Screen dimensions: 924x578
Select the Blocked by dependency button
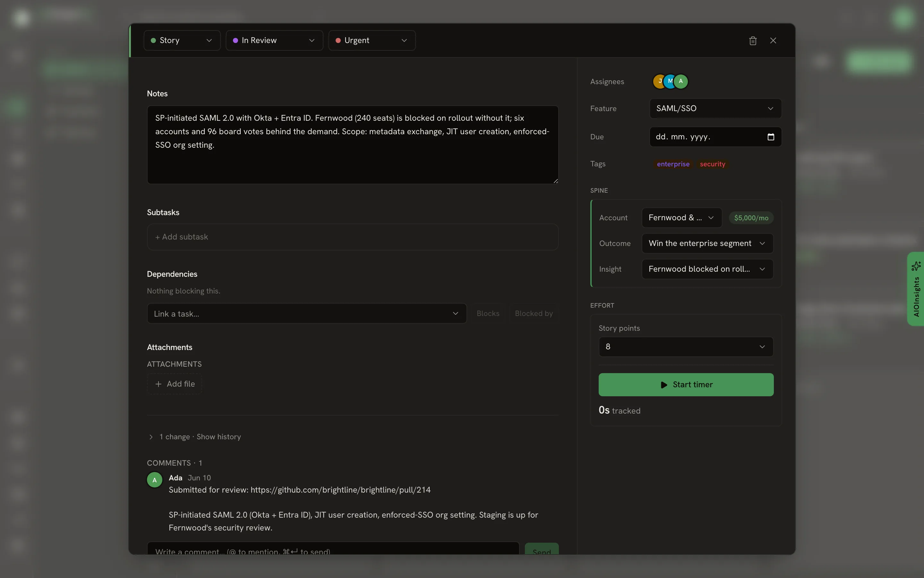click(x=534, y=313)
